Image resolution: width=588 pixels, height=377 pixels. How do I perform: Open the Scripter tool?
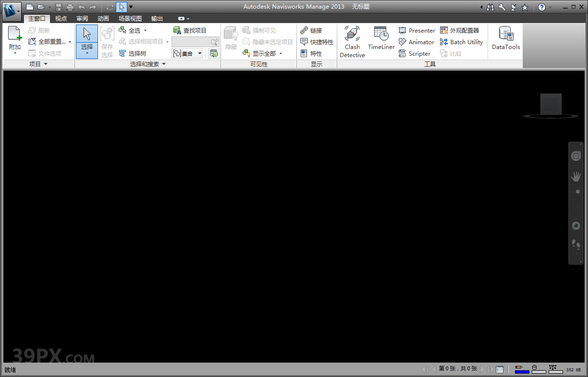coord(414,53)
